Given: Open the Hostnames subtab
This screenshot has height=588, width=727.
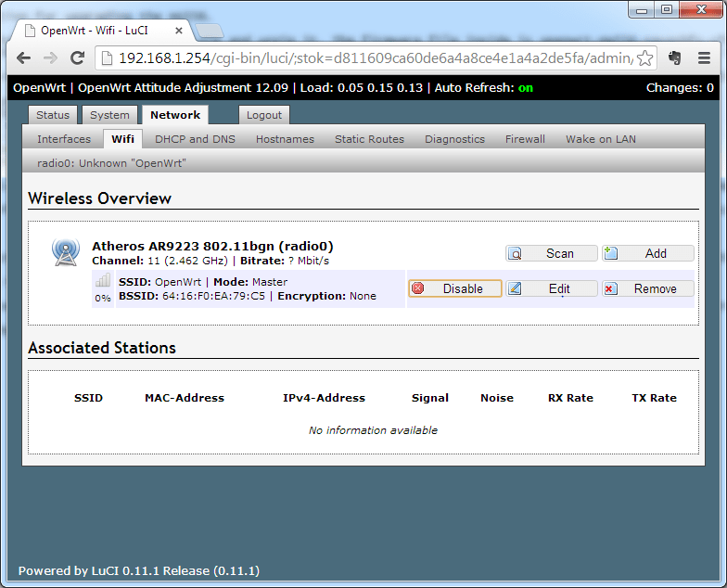Looking at the screenshot, I should pyautogui.click(x=286, y=139).
